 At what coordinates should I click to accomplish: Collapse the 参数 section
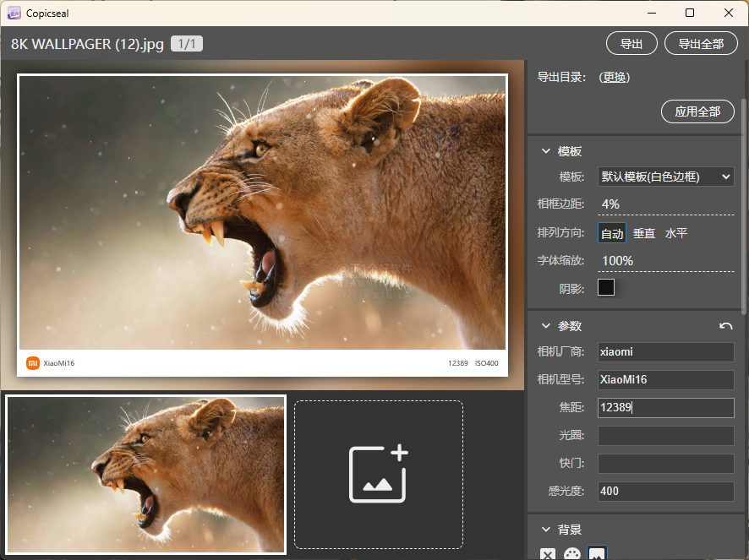[546, 326]
